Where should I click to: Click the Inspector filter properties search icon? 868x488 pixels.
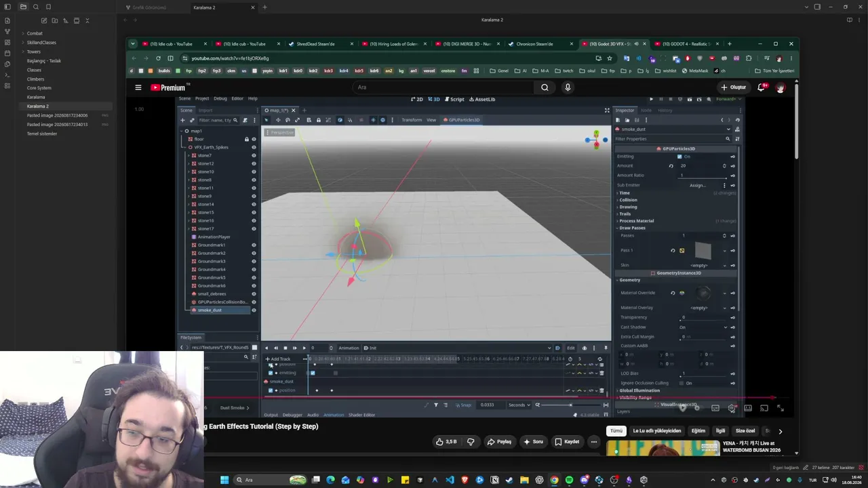[728, 139]
